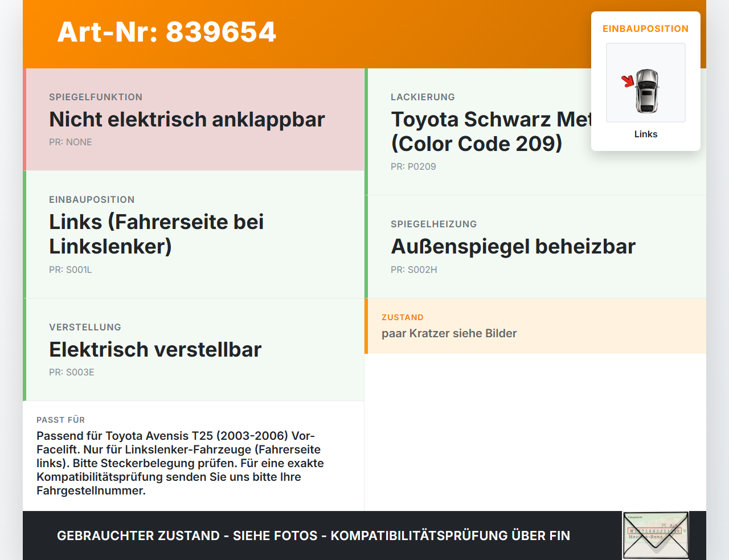Select the article number heading 'Art-Nr: 839654'
Viewport: 729px width, 560px height.
pyautogui.click(x=167, y=32)
